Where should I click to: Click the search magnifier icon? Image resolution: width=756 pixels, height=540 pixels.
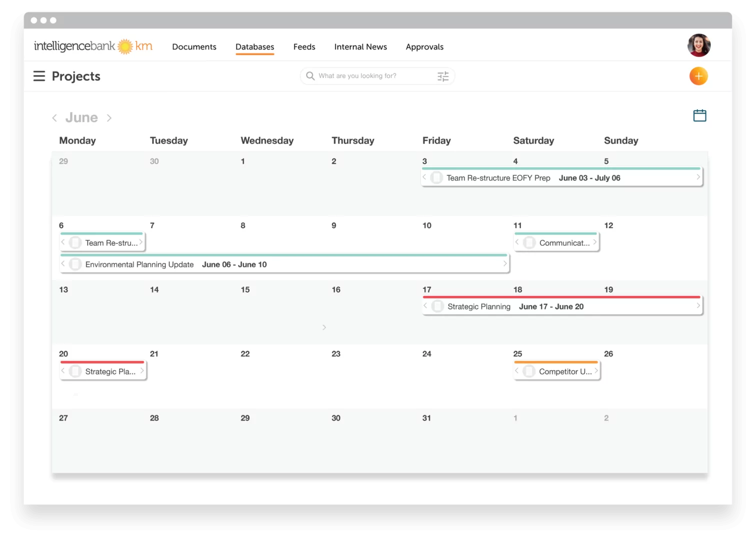pyautogui.click(x=310, y=76)
